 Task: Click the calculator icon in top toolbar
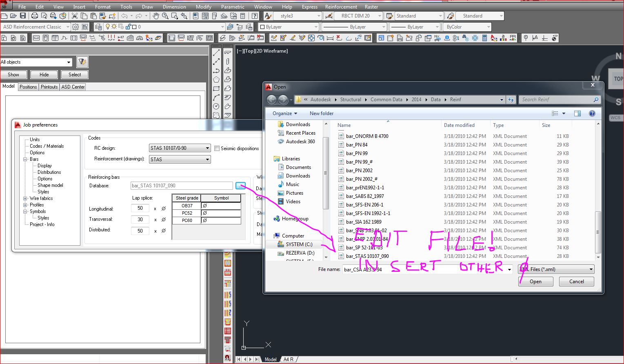point(243,16)
